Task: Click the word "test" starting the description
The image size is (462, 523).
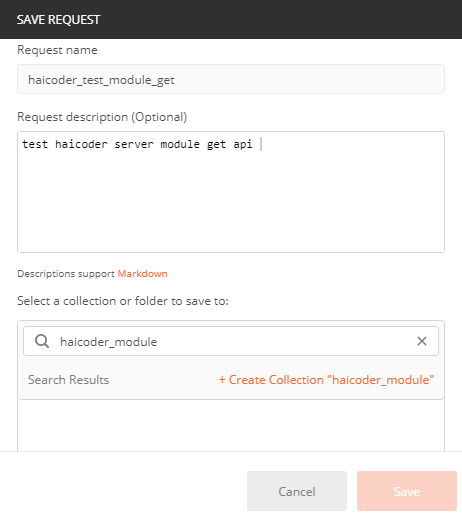Action: 35,144
